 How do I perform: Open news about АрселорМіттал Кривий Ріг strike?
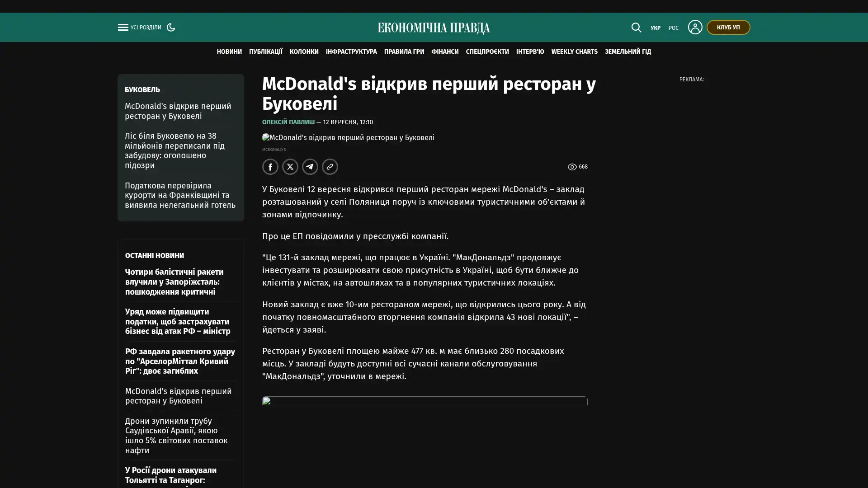(x=180, y=361)
